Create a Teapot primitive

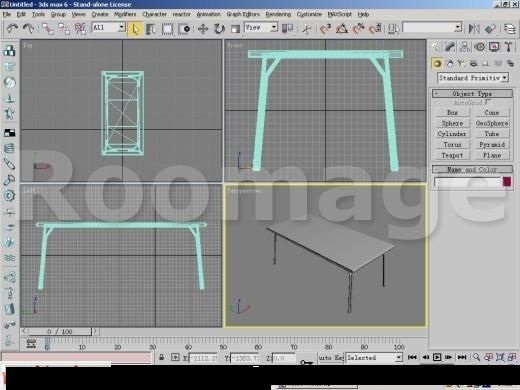(452, 155)
